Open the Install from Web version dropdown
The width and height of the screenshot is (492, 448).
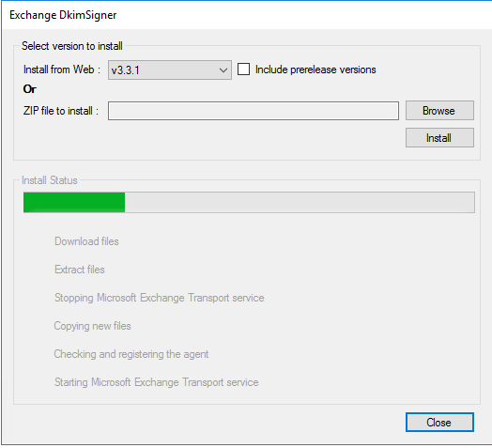[x=170, y=70]
